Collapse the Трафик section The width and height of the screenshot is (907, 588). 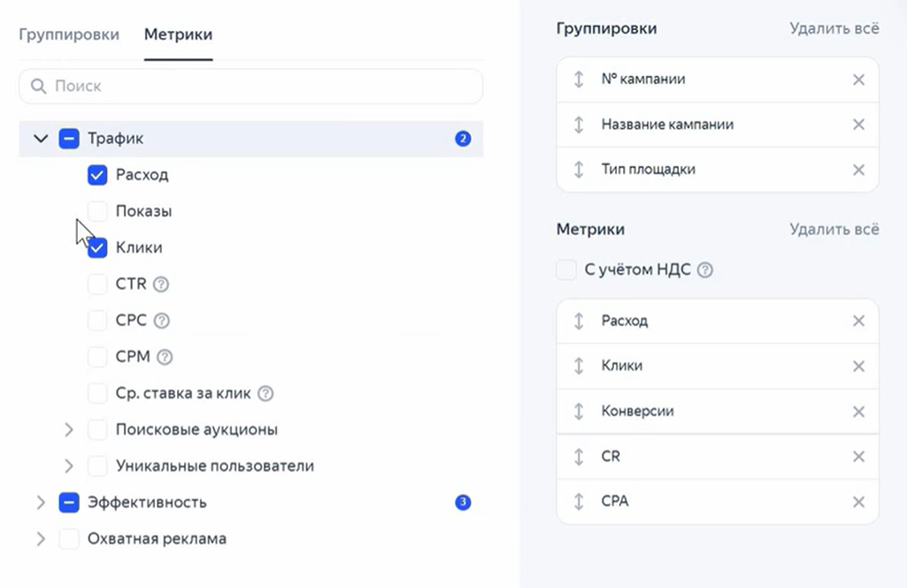(40, 139)
